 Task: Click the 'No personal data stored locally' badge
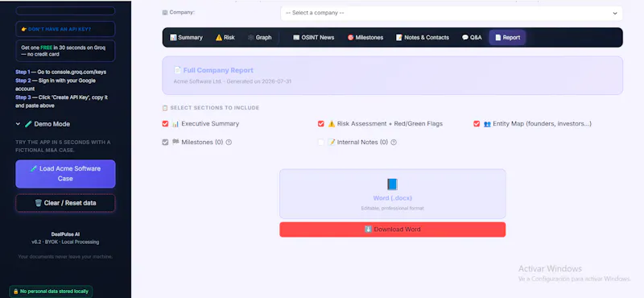click(51, 292)
